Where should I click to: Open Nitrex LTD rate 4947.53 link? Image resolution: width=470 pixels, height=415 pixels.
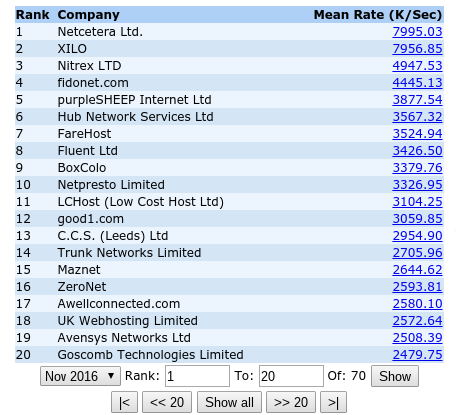[417, 66]
